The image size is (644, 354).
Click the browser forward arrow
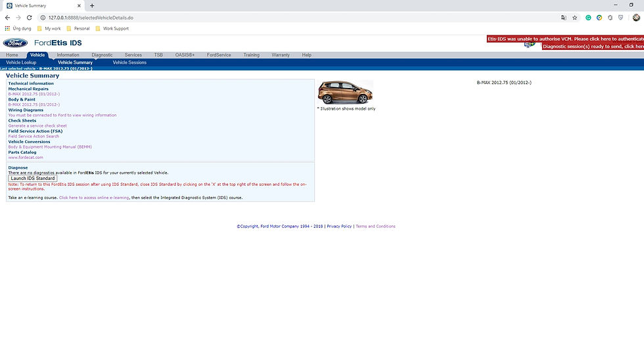click(x=18, y=18)
